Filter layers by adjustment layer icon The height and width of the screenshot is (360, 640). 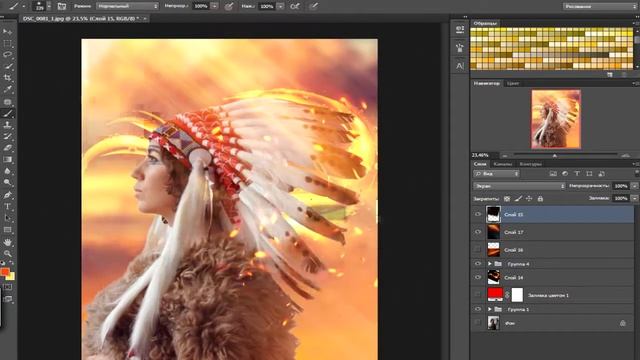click(x=565, y=174)
